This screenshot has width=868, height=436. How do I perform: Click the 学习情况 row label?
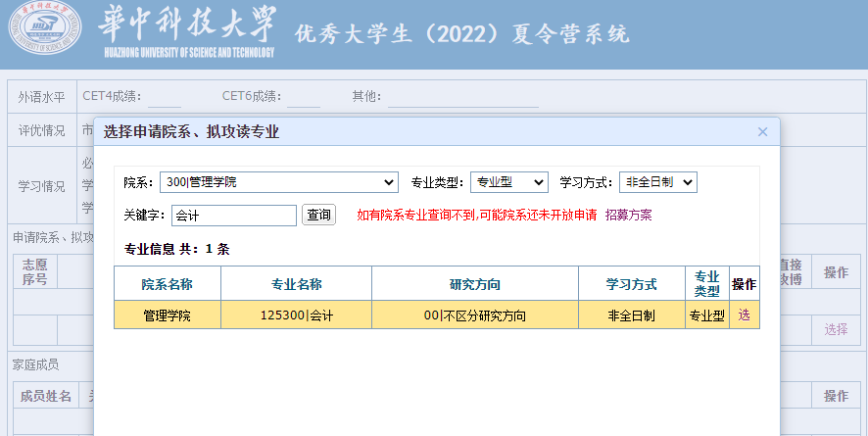pyautogui.click(x=41, y=186)
